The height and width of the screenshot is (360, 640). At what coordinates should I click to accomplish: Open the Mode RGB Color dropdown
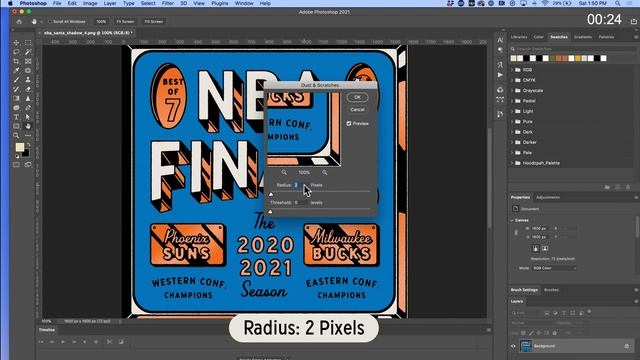coord(554,268)
